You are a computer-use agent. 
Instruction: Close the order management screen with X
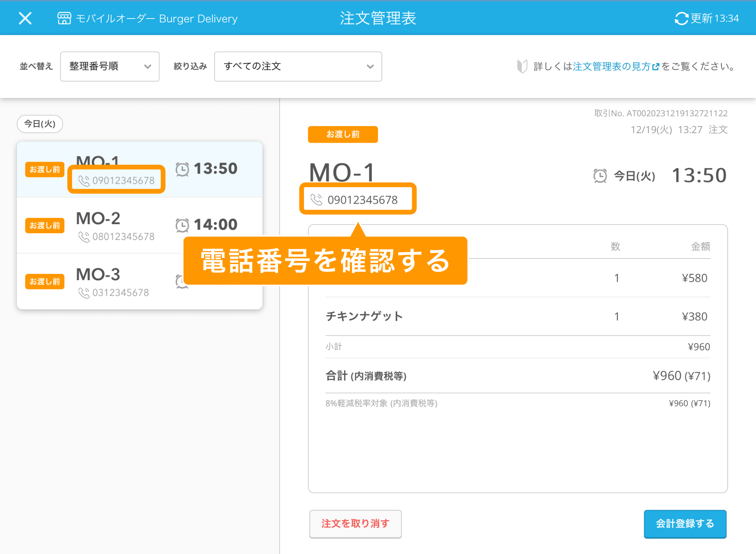(x=25, y=18)
